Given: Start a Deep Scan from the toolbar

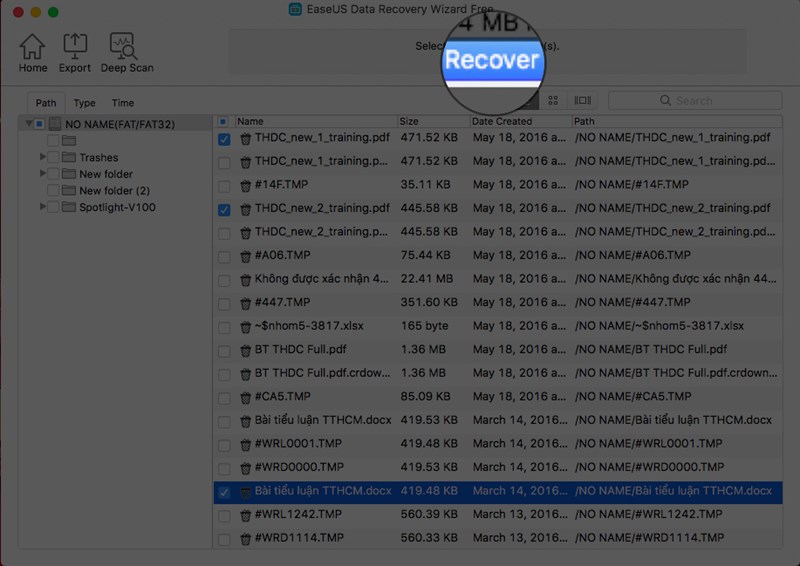Looking at the screenshot, I should coord(123,46).
